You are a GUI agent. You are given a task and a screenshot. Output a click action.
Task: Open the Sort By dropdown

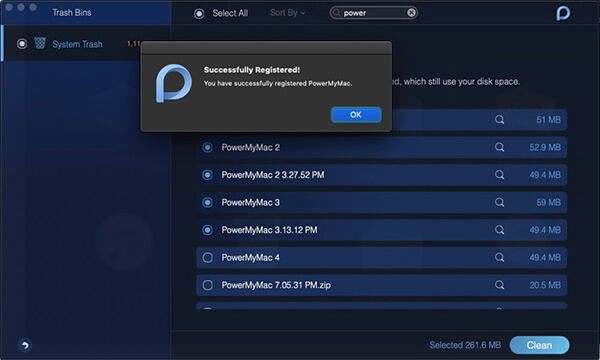(287, 13)
